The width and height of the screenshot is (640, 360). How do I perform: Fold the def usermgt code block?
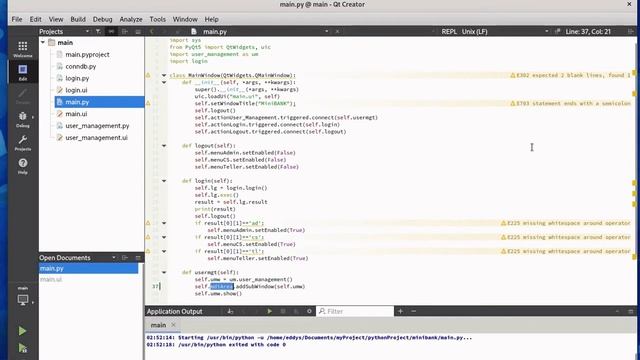[164, 272]
